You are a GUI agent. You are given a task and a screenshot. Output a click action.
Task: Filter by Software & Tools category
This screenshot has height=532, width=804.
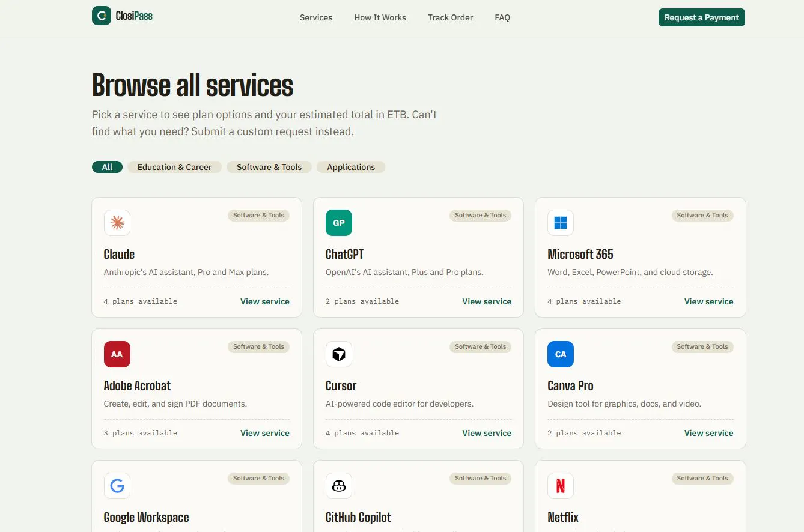click(x=269, y=167)
